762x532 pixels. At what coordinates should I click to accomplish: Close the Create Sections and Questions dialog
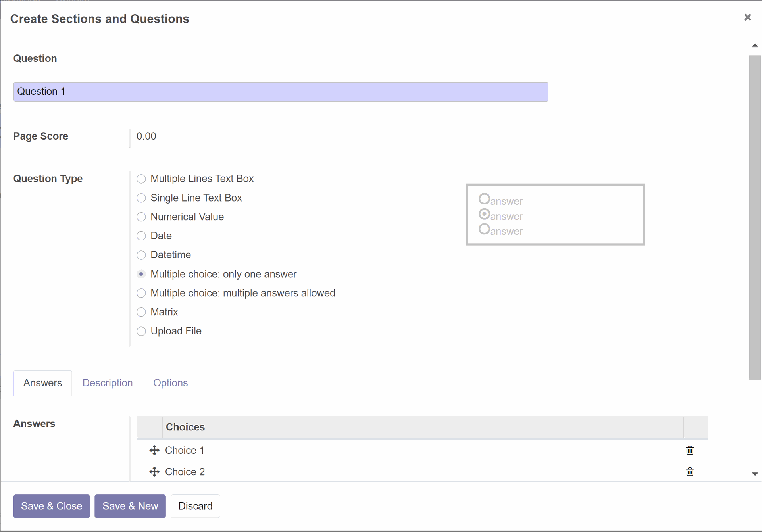(x=748, y=17)
